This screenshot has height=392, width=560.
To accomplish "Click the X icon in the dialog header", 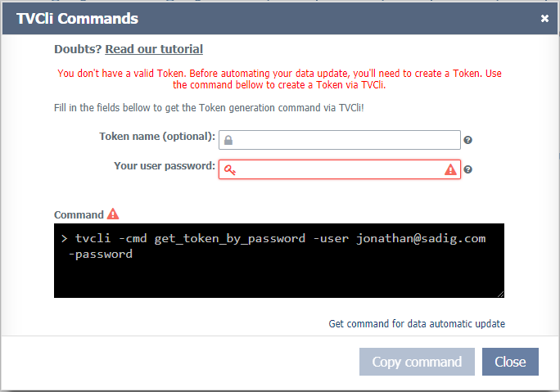I will [x=544, y=19].
